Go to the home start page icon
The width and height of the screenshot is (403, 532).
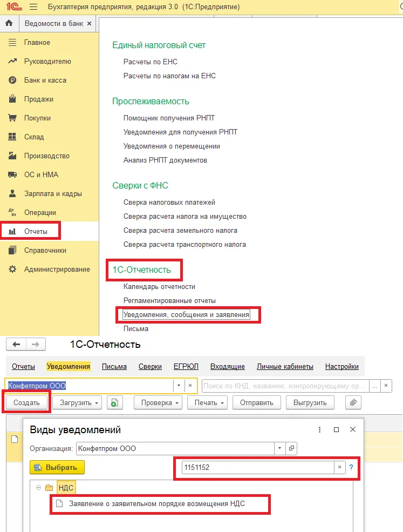[x=9, y=23]
